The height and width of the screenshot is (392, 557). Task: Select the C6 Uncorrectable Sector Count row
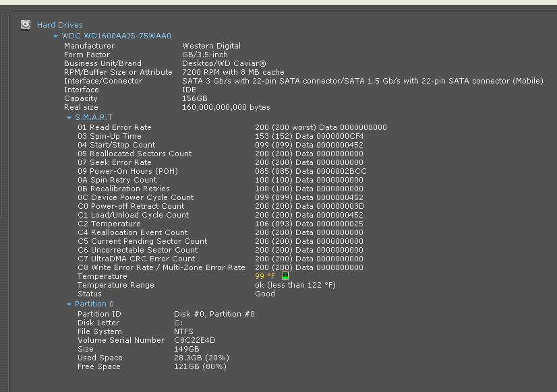[221, 250]
